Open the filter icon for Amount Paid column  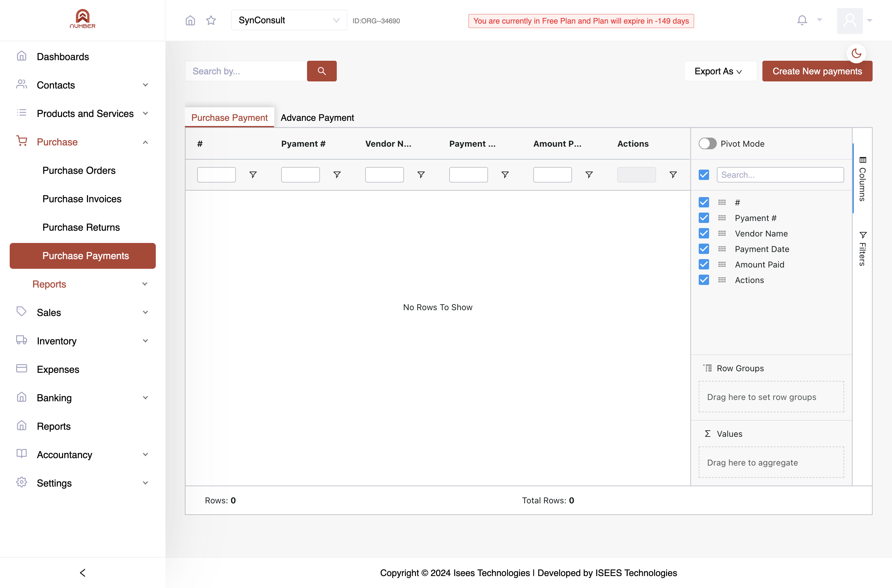[589, 175]
